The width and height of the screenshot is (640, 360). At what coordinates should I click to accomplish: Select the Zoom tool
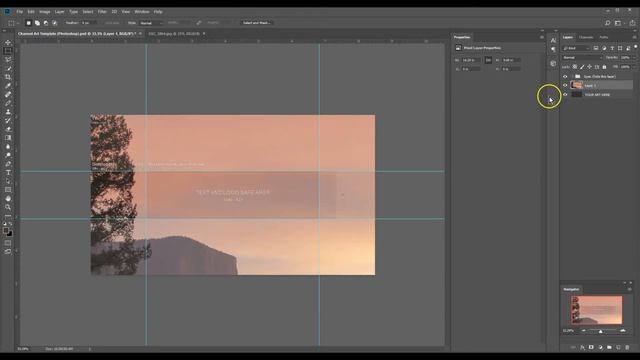click(8, 207)
